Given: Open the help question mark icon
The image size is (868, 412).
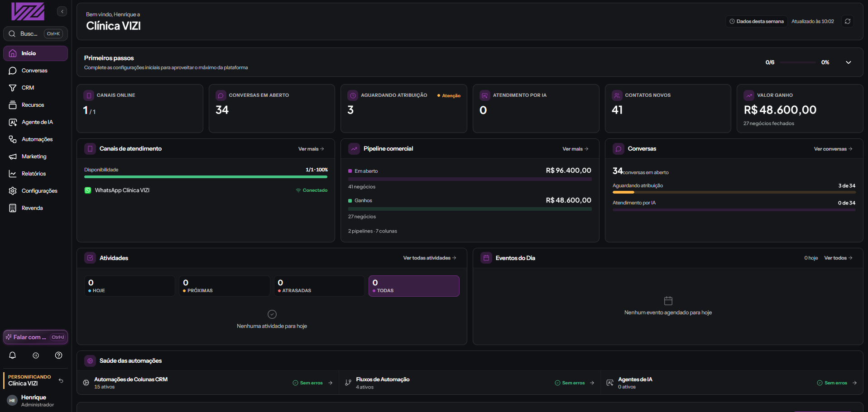Looking at the screenshot, I should click(x=58, y=355).
